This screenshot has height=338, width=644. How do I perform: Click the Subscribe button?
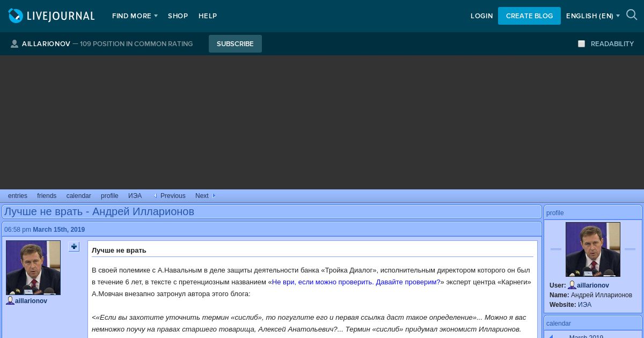coord(235,44)
